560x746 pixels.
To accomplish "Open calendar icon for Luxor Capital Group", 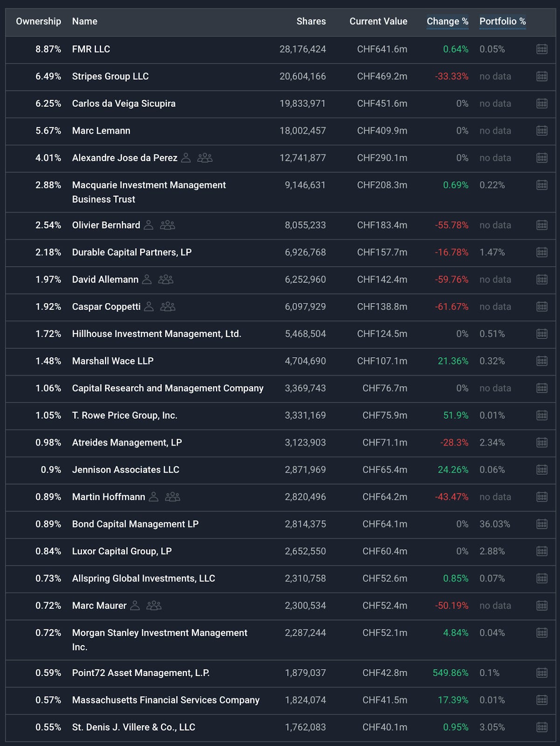I will (542, 551).
